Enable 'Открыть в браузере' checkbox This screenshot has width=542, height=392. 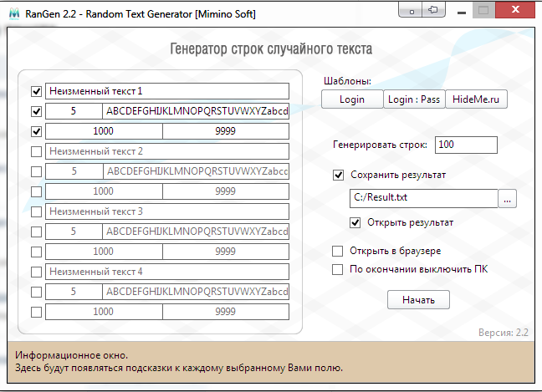pos(338,251)
